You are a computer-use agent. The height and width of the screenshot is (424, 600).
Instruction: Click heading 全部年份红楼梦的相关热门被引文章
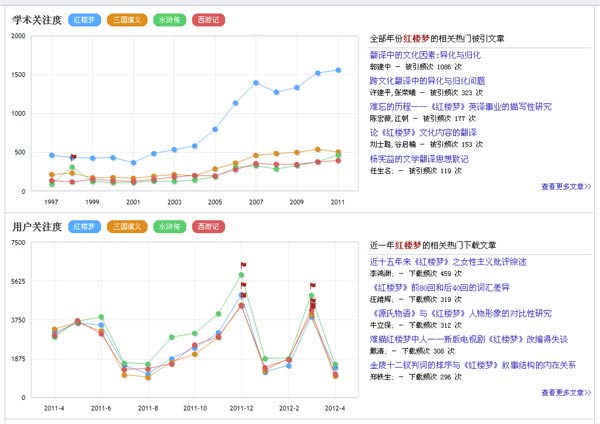437,38
